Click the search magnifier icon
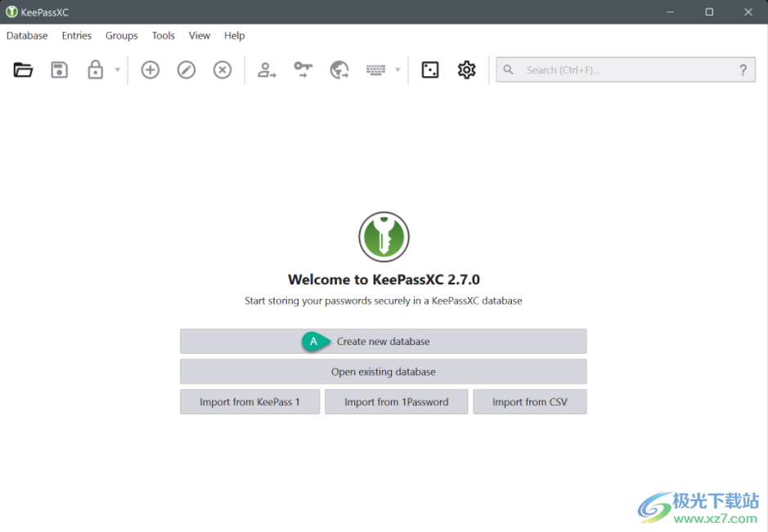768x532 pixels. 509,70
